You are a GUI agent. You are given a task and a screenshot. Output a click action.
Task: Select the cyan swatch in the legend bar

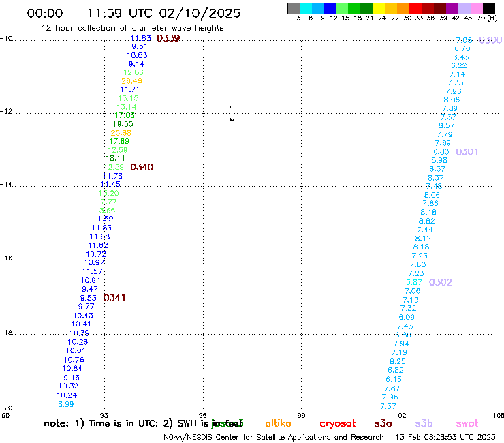click(306, 8)
